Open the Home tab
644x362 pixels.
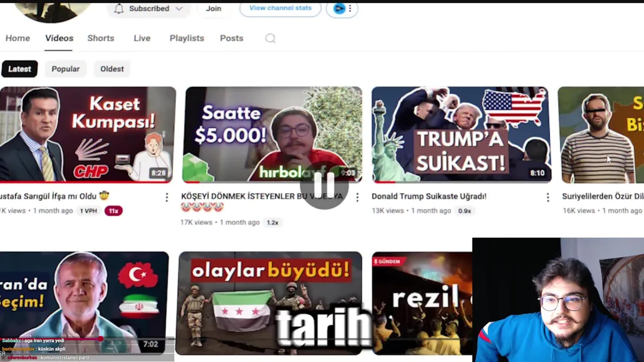[x=18, y=38]
